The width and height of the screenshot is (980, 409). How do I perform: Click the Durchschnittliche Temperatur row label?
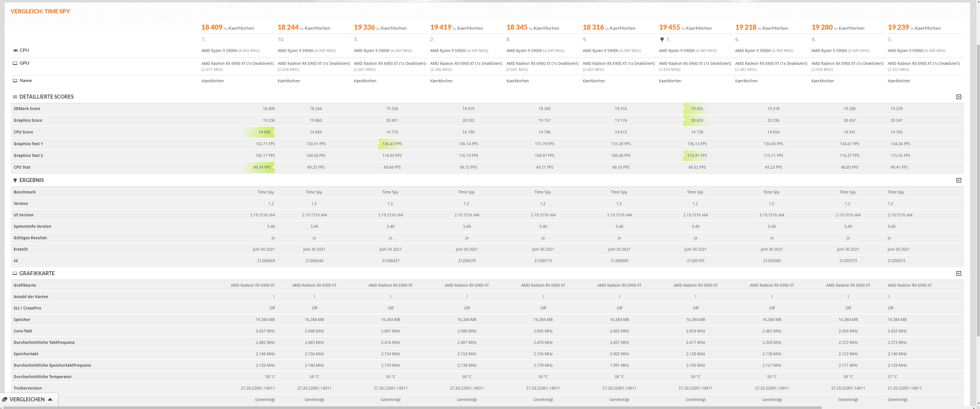pos(43,377)
